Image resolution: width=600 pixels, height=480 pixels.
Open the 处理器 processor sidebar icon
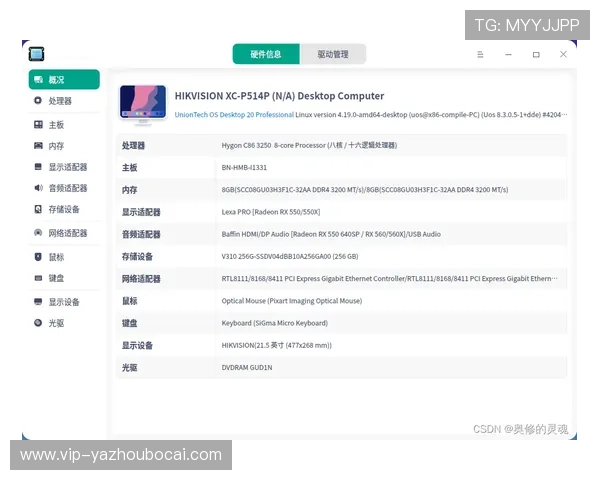[x=38, y=100]
